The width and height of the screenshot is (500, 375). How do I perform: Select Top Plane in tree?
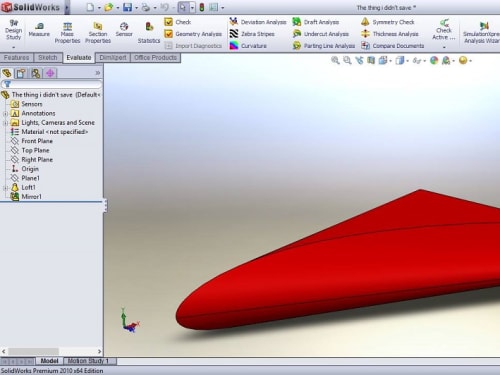tap(35, 150)
